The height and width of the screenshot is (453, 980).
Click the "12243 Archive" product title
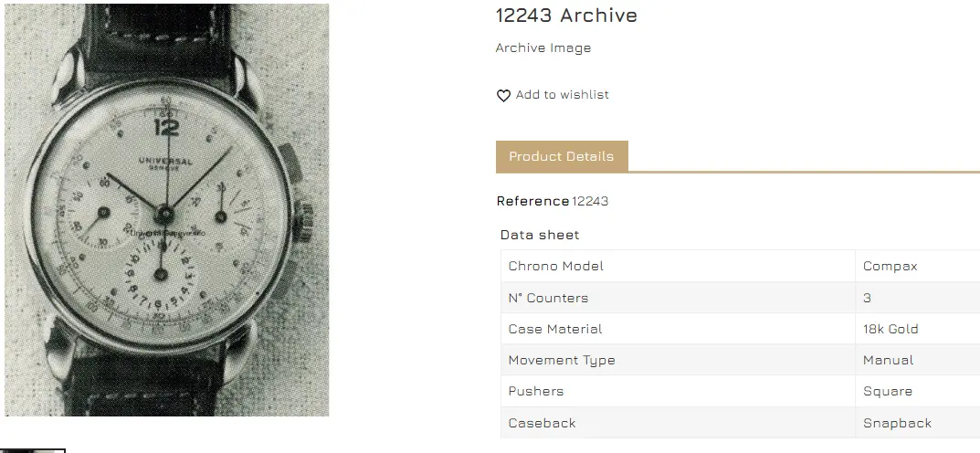tap(566, 16)
